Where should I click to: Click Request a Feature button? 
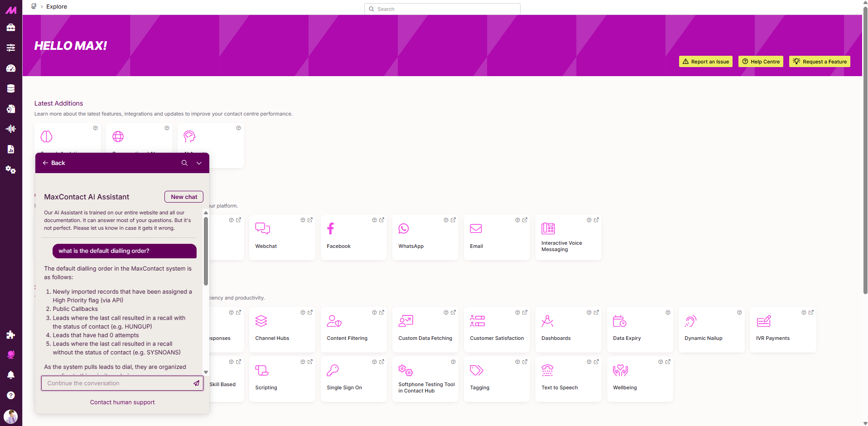(820, 62)
